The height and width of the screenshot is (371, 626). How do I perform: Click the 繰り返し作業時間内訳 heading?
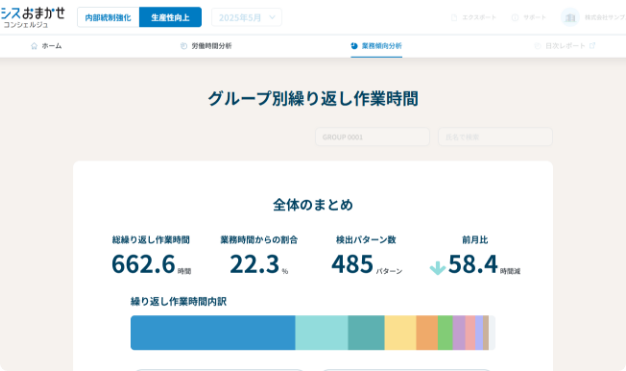point(178,302)
